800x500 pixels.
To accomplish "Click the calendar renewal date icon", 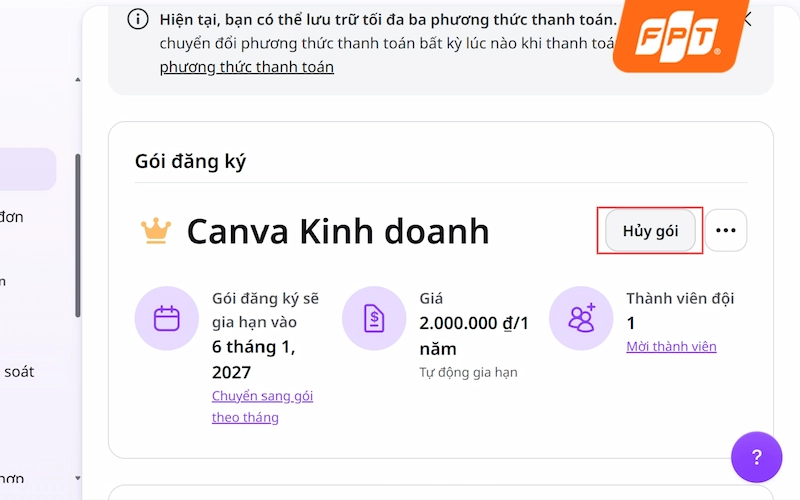I will tap(167, 318).
